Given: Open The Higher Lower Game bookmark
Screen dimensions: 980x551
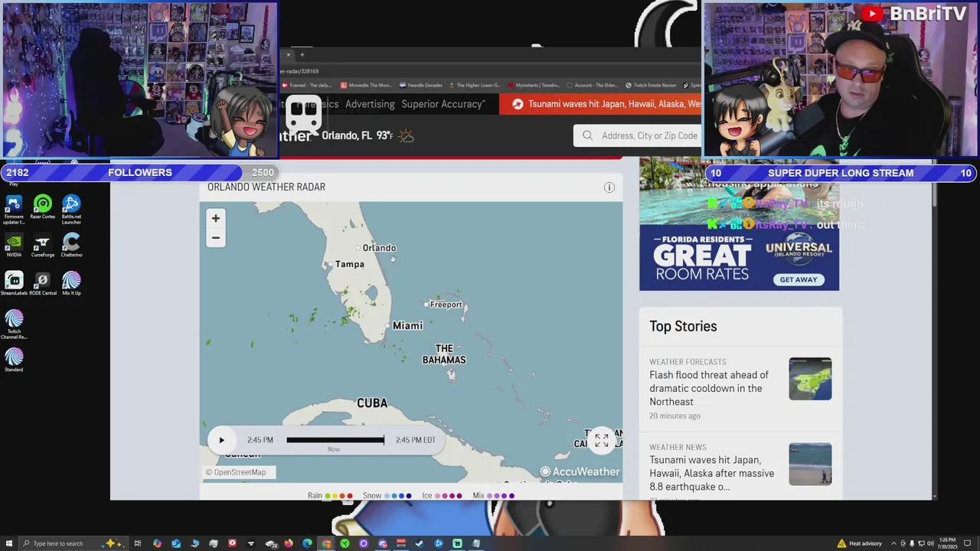Looking at the screenshot, I should (x=475, y=85).
